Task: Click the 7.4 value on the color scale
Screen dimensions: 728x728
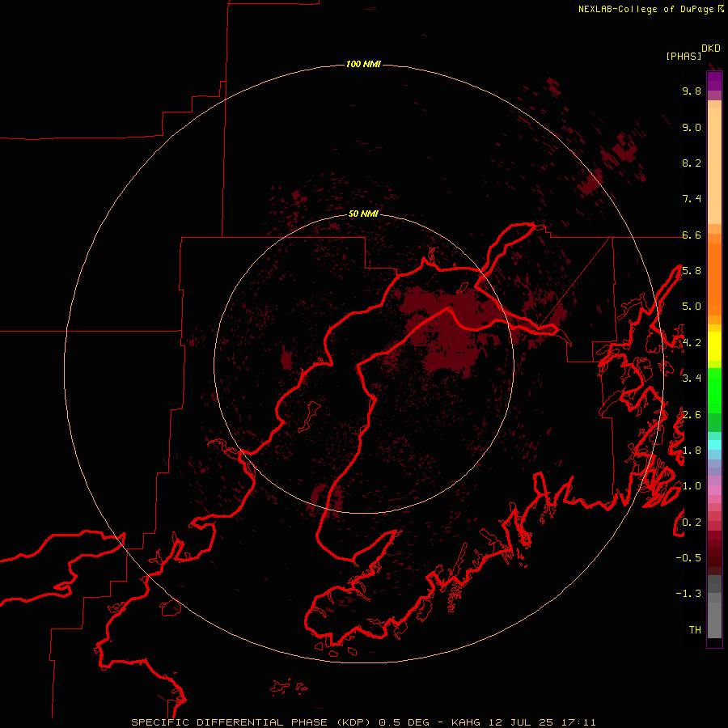Action: (692, 199)
